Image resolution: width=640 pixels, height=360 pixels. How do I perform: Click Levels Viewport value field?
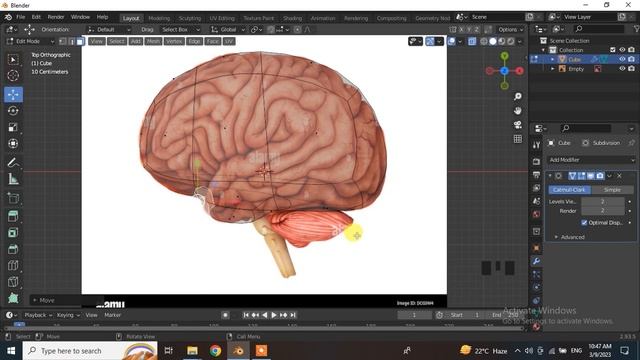click(603, 202)
